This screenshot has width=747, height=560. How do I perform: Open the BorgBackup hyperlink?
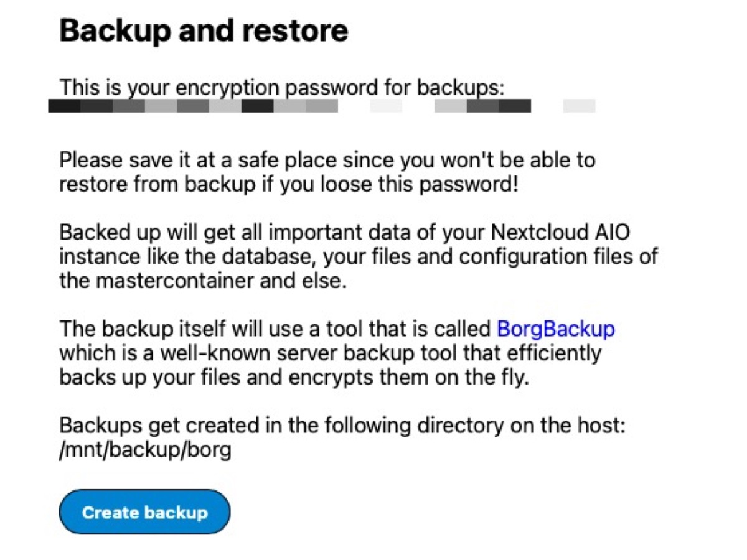point(556,328)
